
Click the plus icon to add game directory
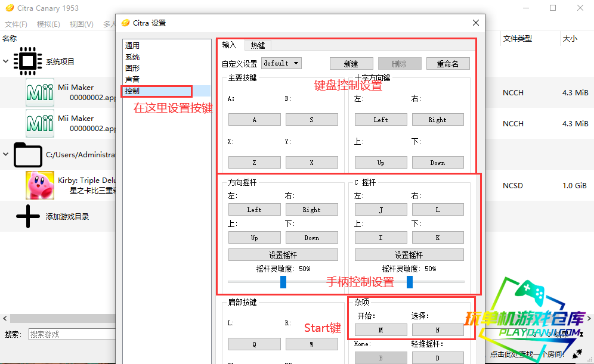[27, 216]
